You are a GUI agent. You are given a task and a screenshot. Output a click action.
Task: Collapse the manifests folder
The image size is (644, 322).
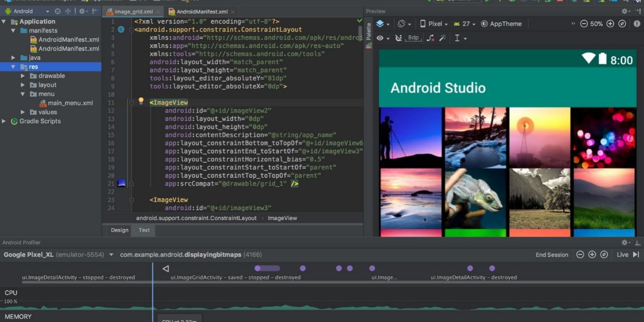coord(13,31)
